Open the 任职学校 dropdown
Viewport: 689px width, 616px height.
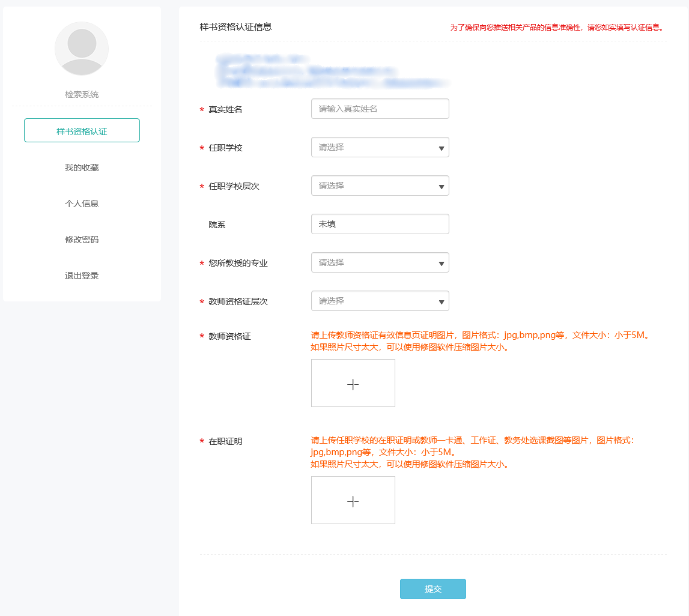pos(380,148)
